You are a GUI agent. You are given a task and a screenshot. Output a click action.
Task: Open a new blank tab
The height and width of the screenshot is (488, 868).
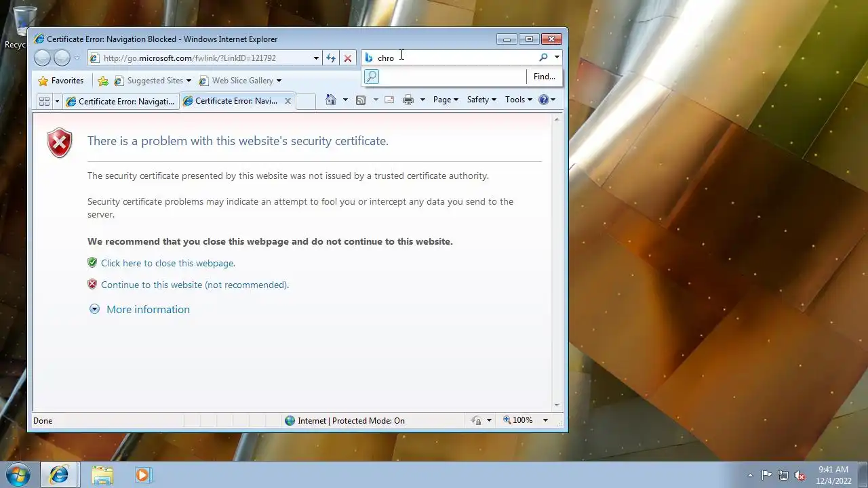coord(306,101)
